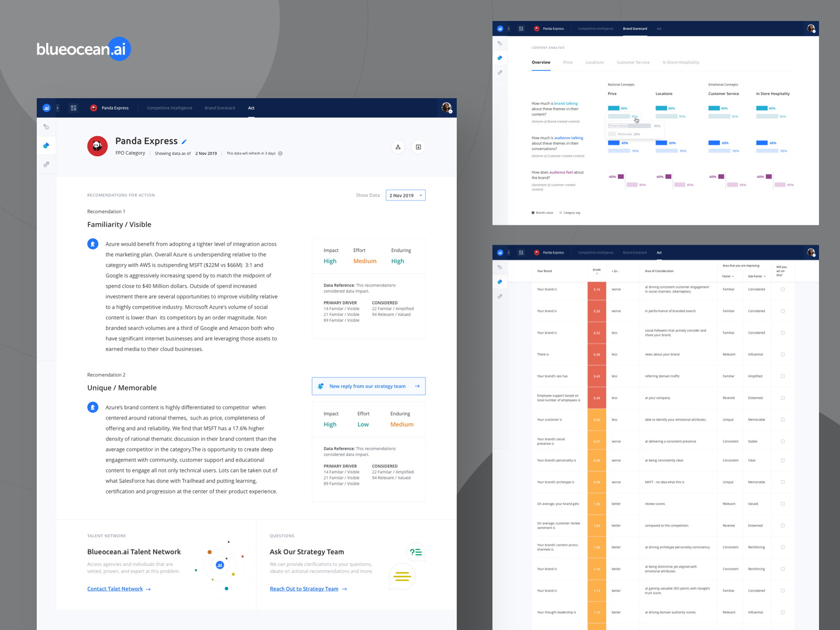This screenshot has height=630, width=840.
Task: Switch to Brand Scorecard tab in the grade table window
Action: (x=635, y=253)
